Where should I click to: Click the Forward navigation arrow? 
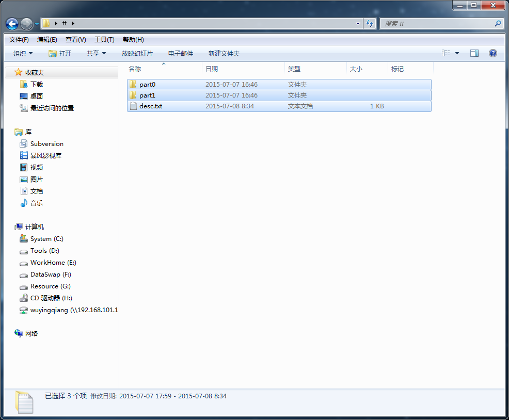(x=27, y=24)
